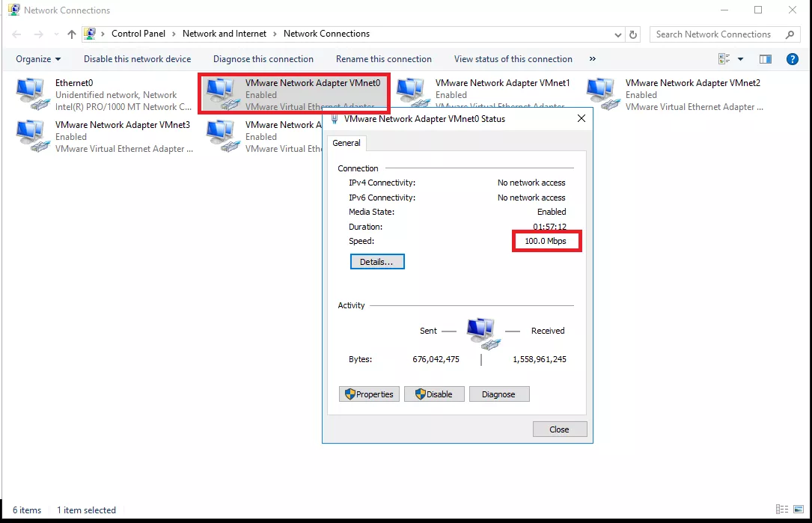Click the change your view icon
Image resolution: width=812 pixels, height=523 pixels.
tap(724, 59)
